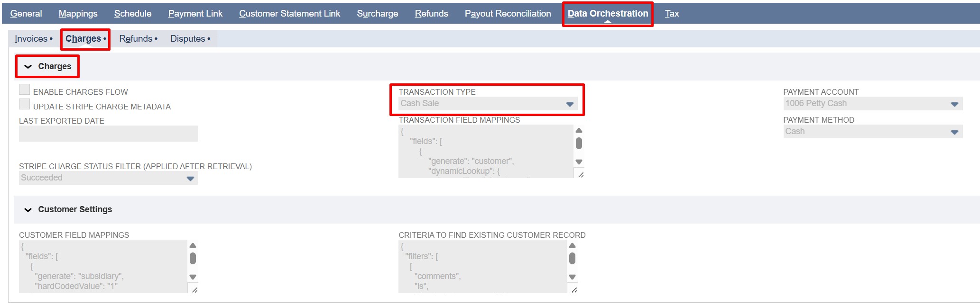Click resize handle of Customer Field Mappings box

(x=194, y=290)
